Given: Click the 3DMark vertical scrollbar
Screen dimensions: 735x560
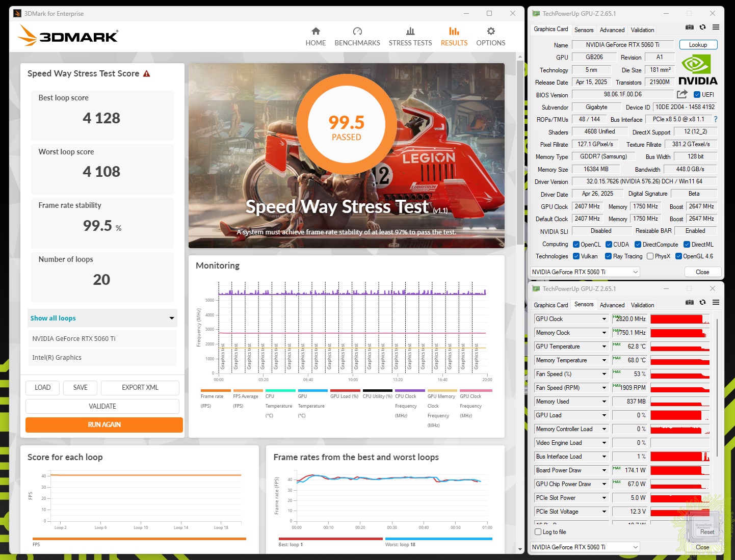Looking at the screenshot, I should coord(520,153).
